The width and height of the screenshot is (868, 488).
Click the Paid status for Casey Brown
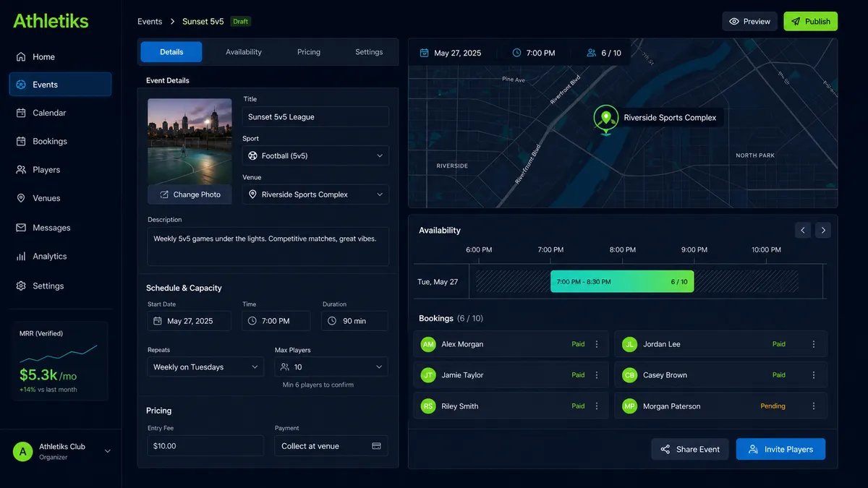[x=779, y=375]
